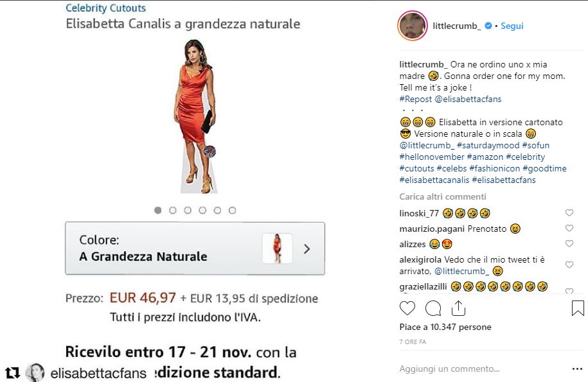
Task: Select the last carousel image dot
Action: tap(232, 211)
